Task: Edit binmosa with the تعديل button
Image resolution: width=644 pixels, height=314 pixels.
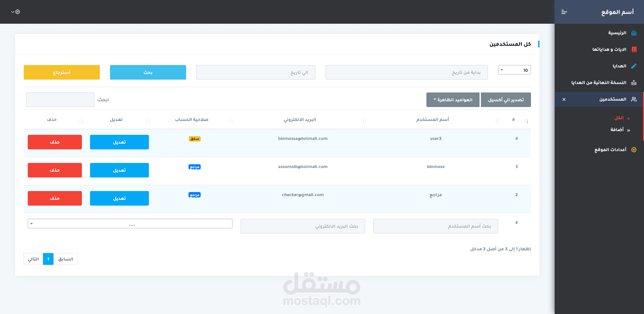Action: point(119,170)
